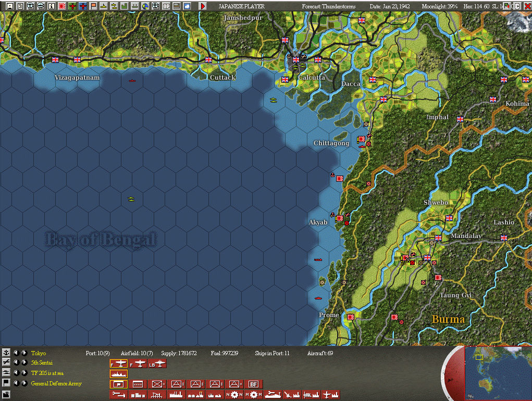Select the British flag at Shwebo
532x401 pixels.
coord(449,218)
